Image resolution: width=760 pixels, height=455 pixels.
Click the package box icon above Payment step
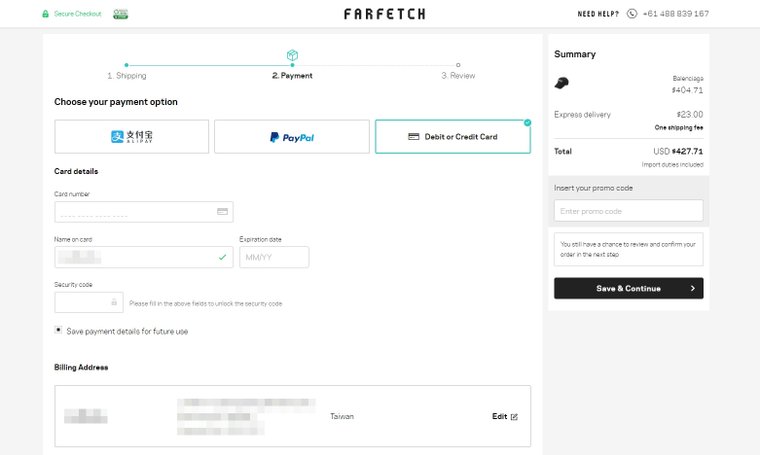292,55
